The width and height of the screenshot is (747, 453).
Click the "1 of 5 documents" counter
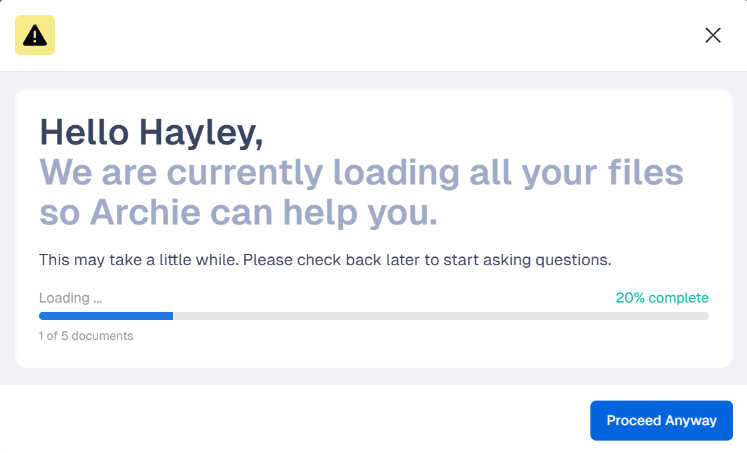point(86,336)
